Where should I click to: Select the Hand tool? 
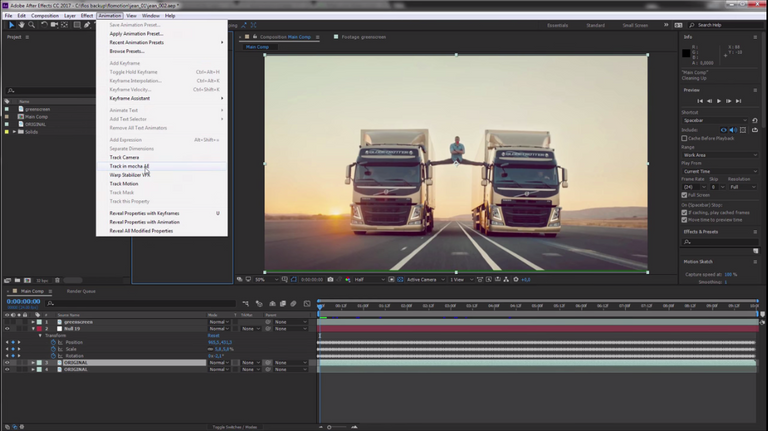point(22,25)
